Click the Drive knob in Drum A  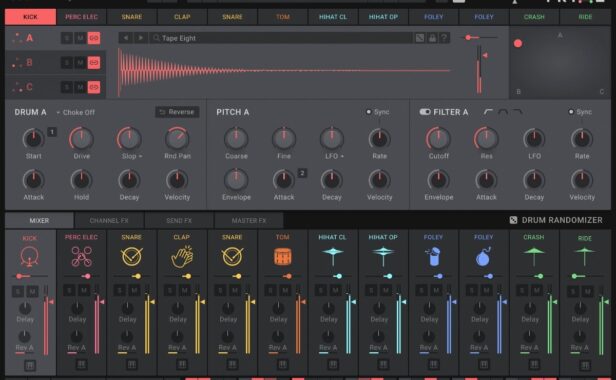pyautogui.click(x=81, y=138)
